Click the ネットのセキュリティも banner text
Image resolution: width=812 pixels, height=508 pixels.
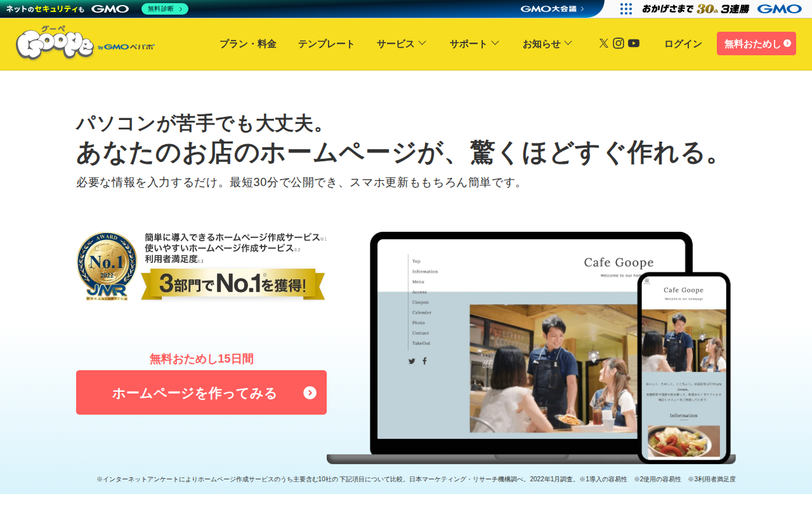pos(45,9)
